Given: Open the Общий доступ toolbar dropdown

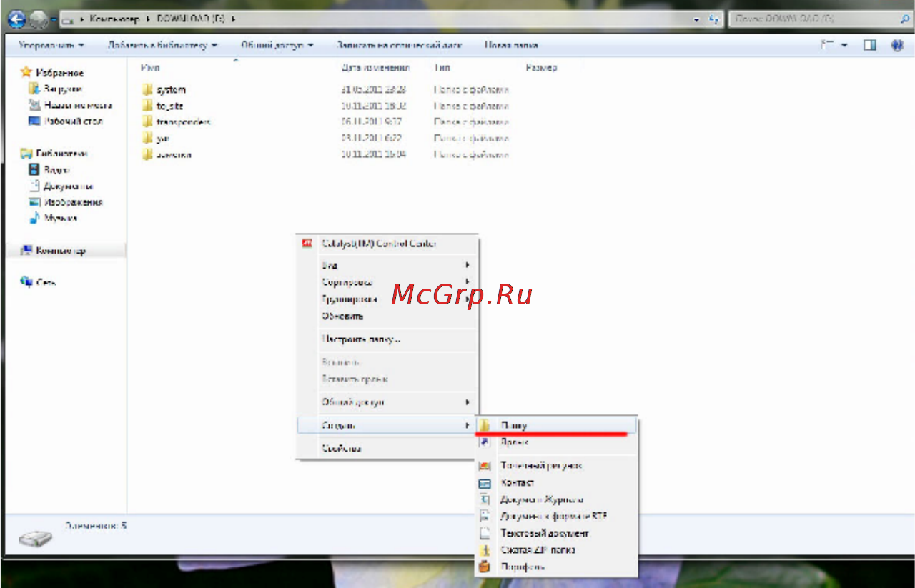Looking at the screenshot, I should click(277, 45).
